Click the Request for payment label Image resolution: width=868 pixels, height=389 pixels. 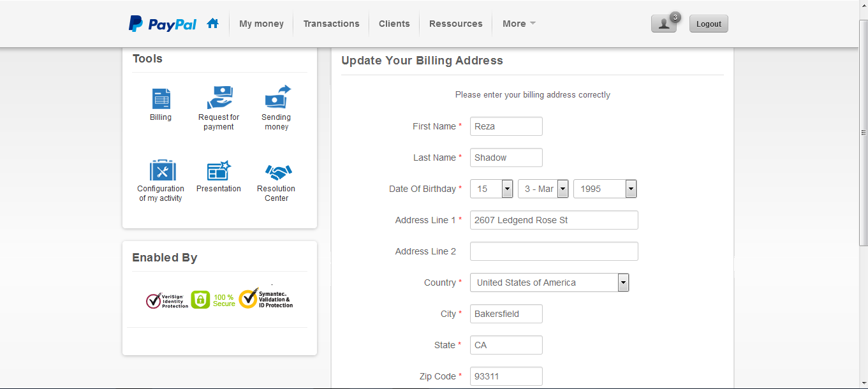coord(219,122)
